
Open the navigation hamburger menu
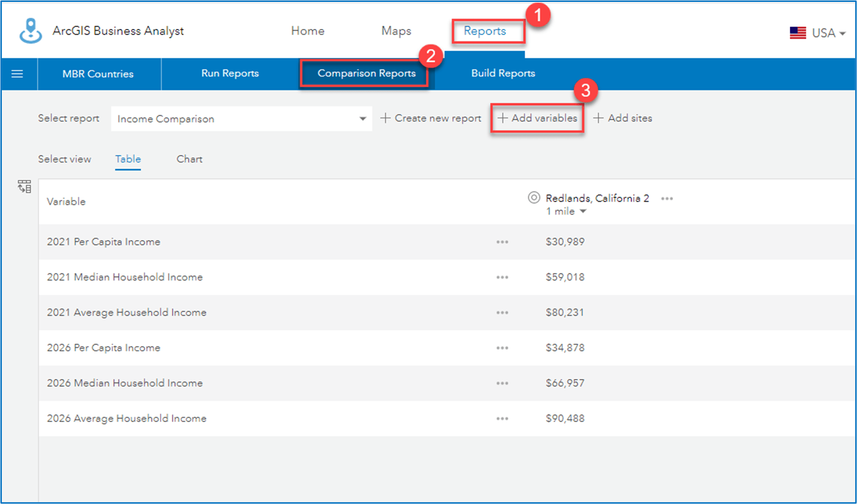pyautogui.click(x=18, y=73)
